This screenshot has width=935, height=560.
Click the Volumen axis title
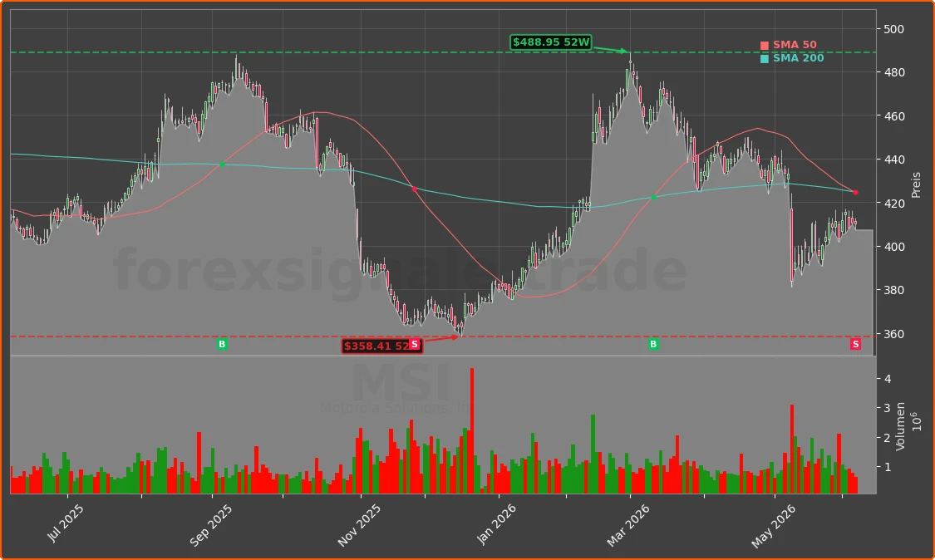(900, 425)
